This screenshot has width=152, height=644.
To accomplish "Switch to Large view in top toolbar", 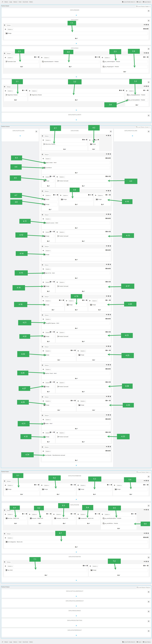I will tap(11, 2).
